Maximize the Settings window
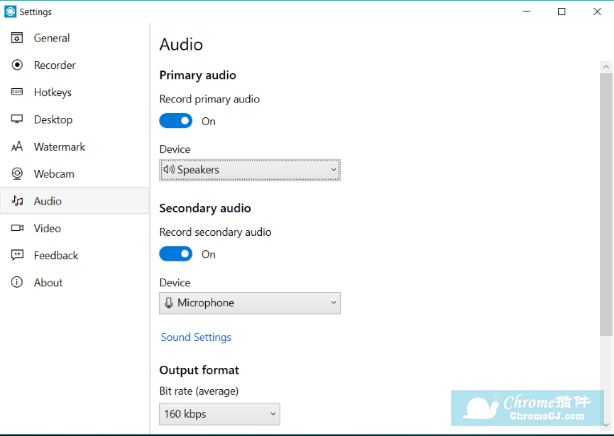The width and height of the screenshot is (614, 436). click(x=561, y=12)
